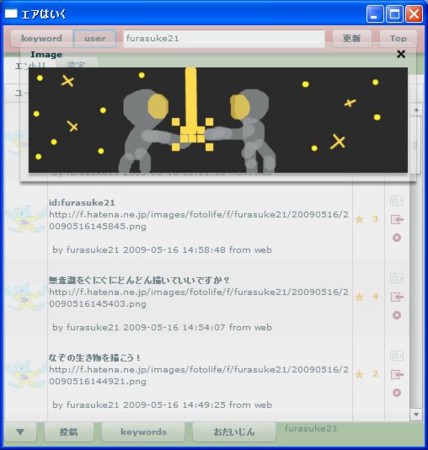Click the astronauts image preview
The width and height of the screenshot is (428, 450).
218,120
